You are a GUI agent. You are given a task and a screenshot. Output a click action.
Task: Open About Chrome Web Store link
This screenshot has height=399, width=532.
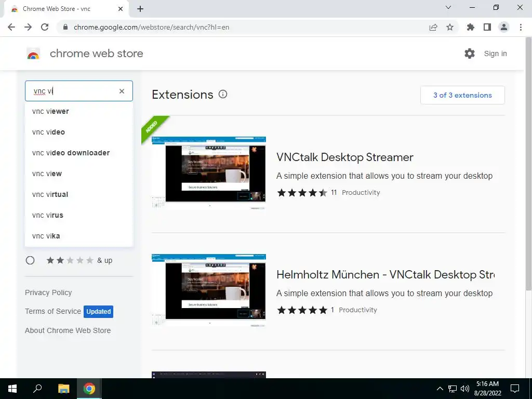coord(68,330)
